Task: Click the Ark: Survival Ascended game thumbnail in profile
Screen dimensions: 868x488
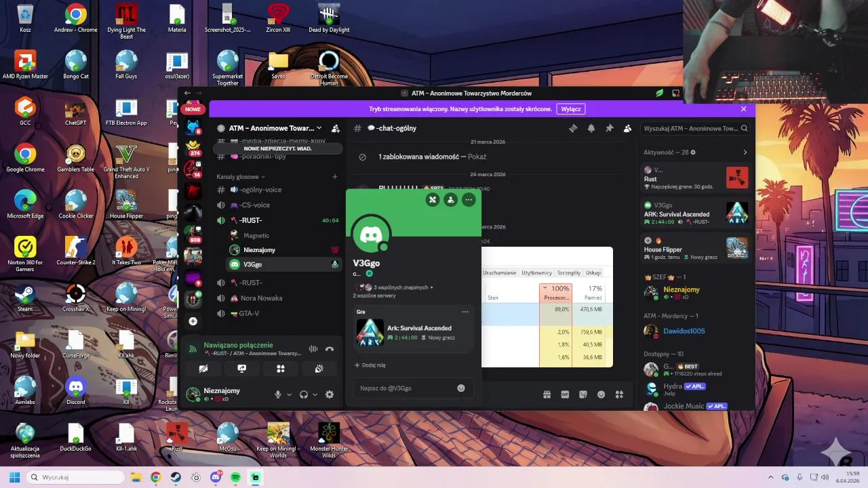Action: [370, 333]
